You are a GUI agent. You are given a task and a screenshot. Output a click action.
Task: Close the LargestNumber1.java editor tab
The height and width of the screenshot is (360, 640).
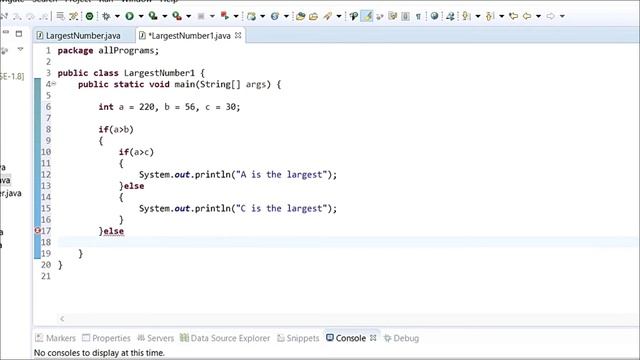pos(238,36)
